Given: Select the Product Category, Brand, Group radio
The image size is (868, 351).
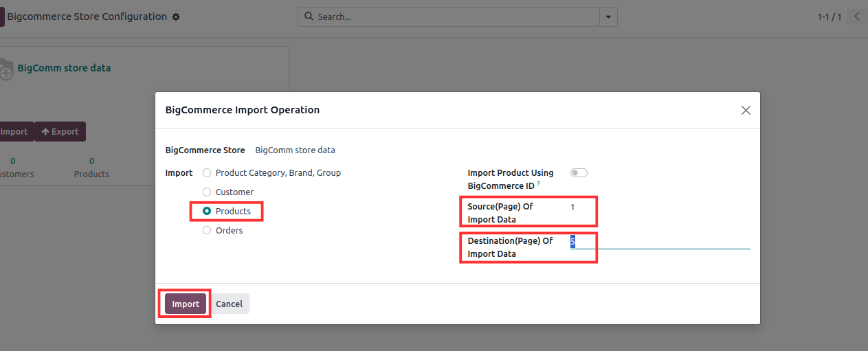Looking at the screenshot, I should click(x=207, y=173).
